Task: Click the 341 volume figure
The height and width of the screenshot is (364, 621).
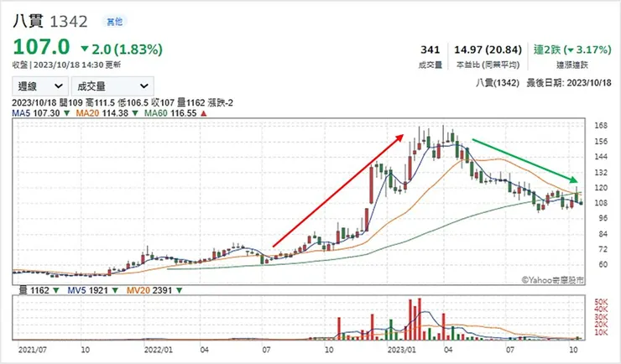Action: (x=431, y=49)
